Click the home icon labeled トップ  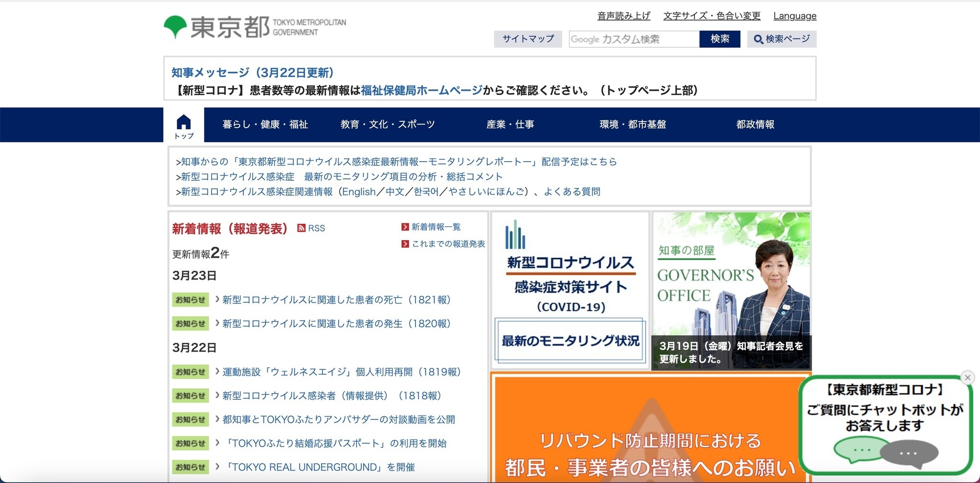pyautogui.click(x=184, y=125)
